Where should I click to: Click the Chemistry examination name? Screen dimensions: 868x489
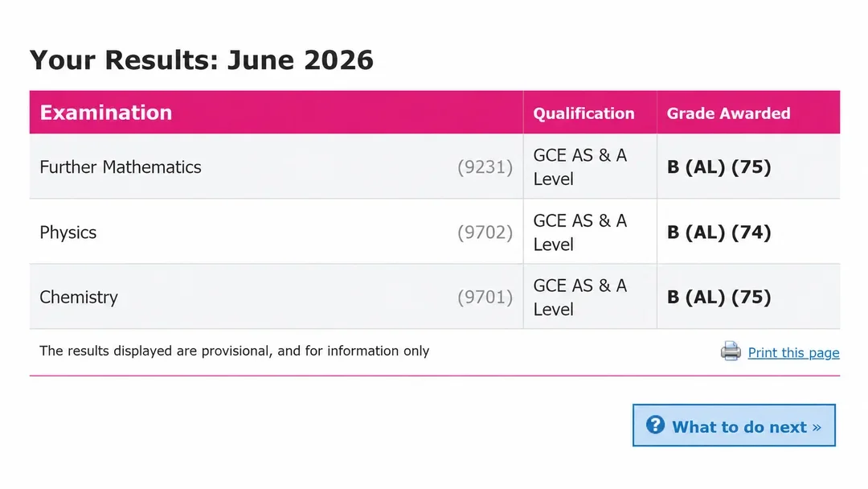[79, 298]
